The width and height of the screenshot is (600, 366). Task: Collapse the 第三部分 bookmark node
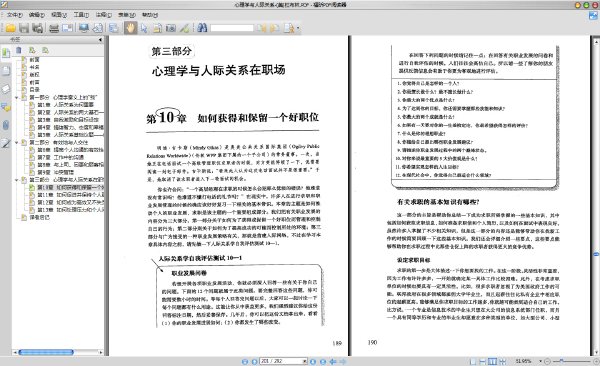point(16,180)
